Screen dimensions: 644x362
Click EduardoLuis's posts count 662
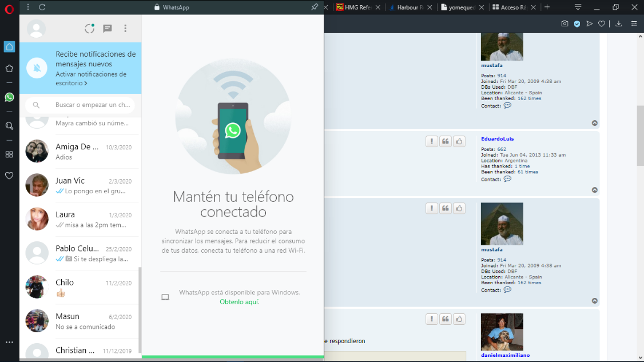click(502, 149)
